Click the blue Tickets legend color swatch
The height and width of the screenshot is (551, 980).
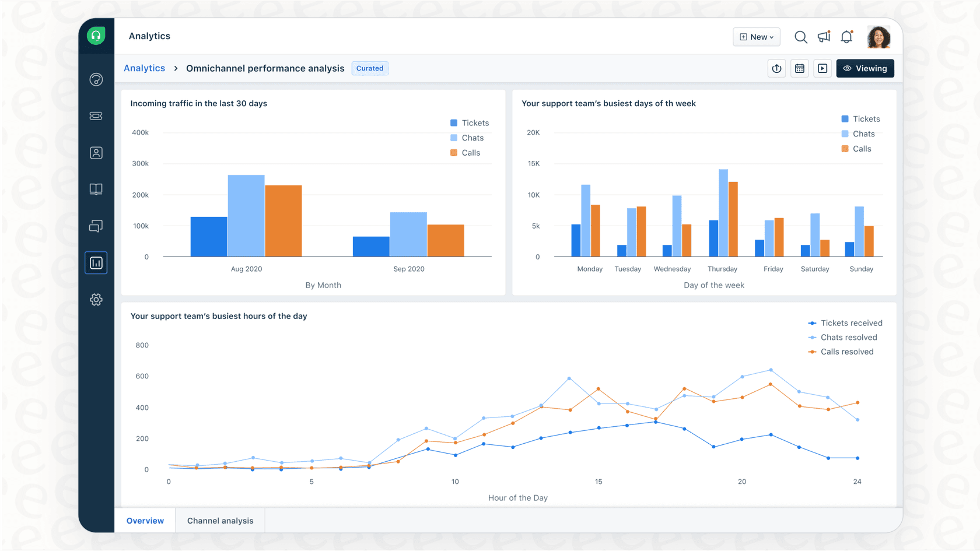[x=453, y=122]
